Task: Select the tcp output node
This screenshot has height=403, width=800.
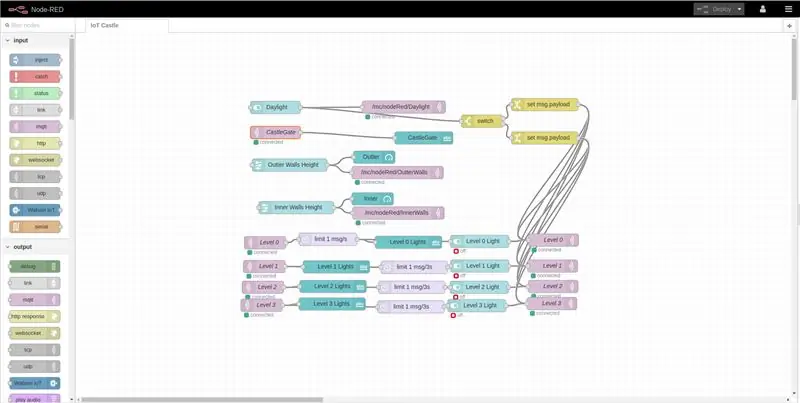Action: 34,350
